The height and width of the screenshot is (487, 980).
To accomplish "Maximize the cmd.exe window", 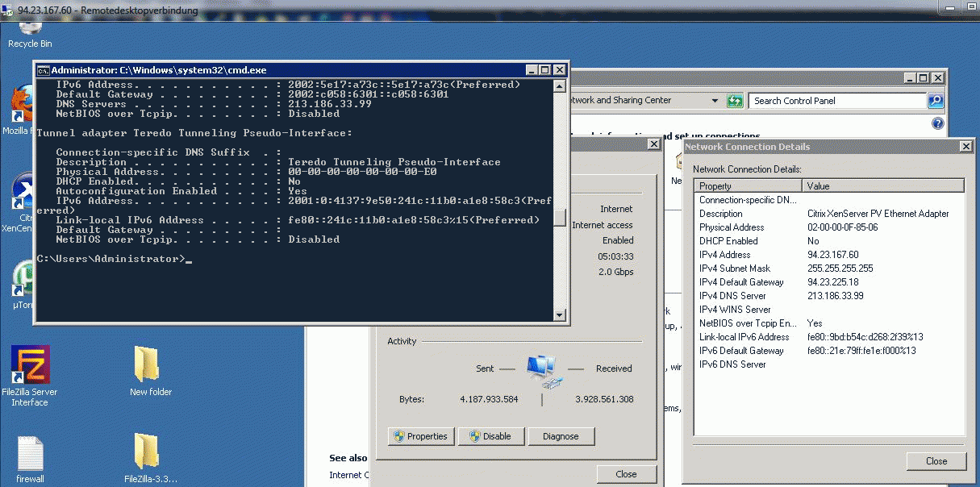I will coord(545,70).
